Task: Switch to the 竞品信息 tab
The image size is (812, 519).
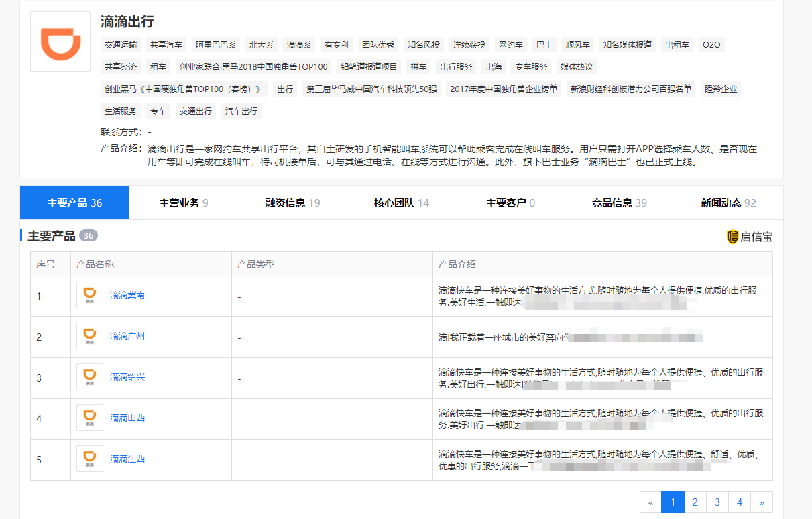Action: [x=619, y=203]
